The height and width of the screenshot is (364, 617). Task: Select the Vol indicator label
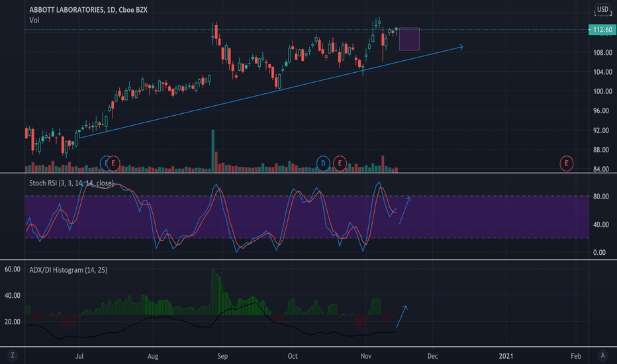coord(34,20)
